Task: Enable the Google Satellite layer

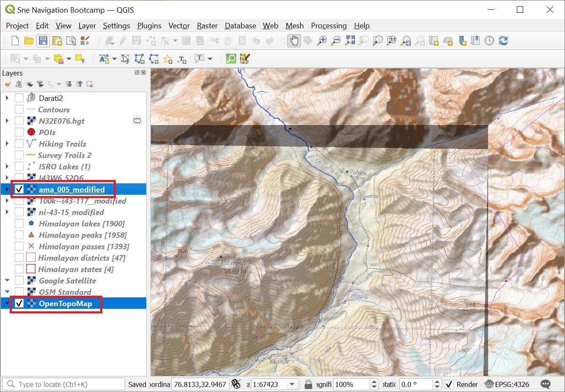Action: (x=19, y=280)
